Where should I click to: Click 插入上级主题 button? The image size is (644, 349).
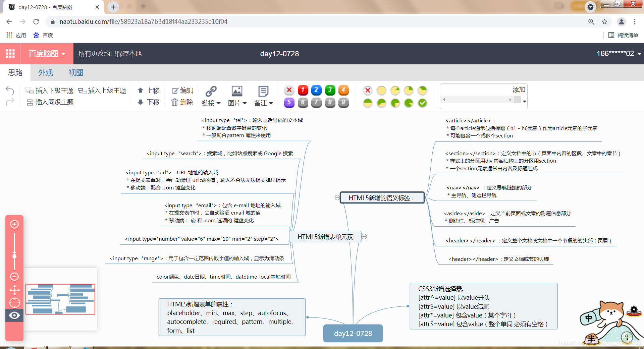[102, 91]
